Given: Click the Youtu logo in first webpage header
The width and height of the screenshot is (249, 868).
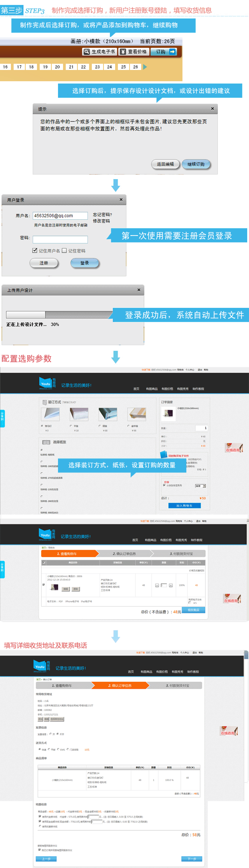Looking at the screenshot, I should click(46, 383).
